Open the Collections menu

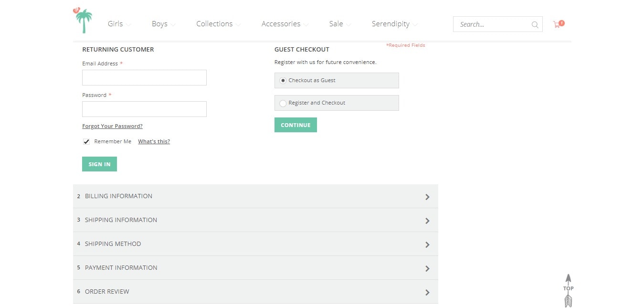click(214, 24)
